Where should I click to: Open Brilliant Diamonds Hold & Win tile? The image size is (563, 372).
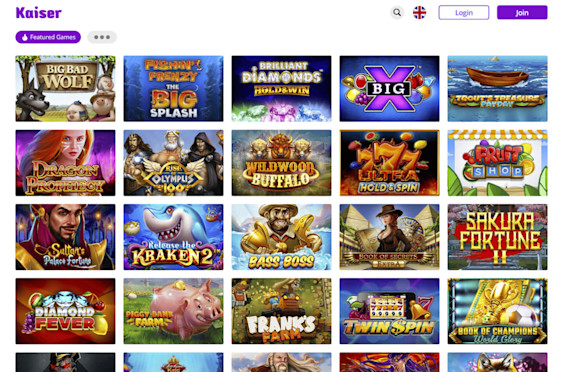click(x=282, y=88)
